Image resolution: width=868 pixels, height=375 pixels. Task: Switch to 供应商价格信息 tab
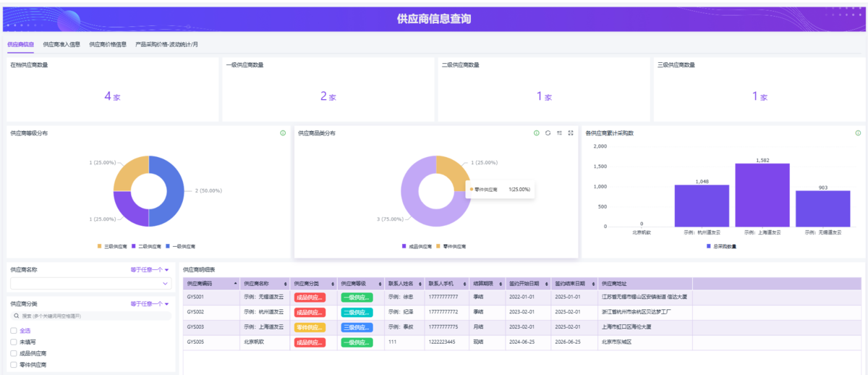[x=108, y=44]
